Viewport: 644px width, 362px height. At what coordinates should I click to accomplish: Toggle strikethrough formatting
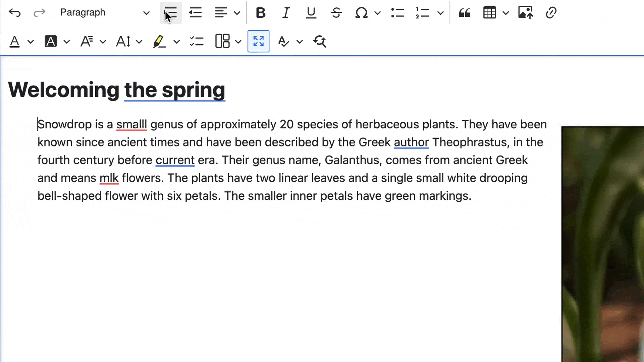pyautogui.click(x=336, y=13)
